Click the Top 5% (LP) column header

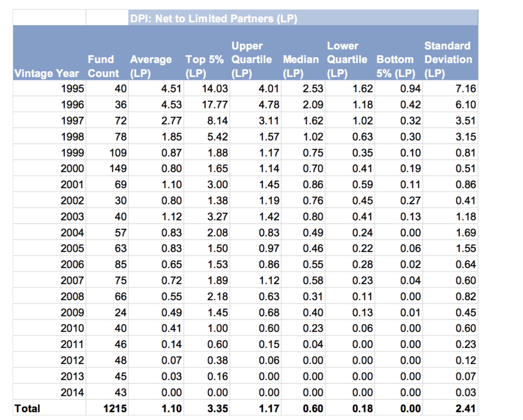pyautogui.click(x=204, y=66)
